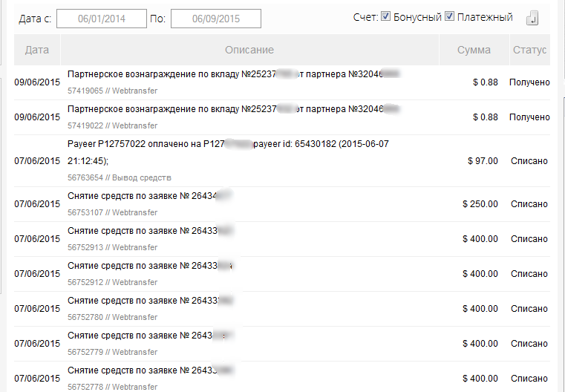This screenshot has height=392, width=565.
Task: Click transaction ID 56752778 // Webtransfer
Action: pos(112,387)
